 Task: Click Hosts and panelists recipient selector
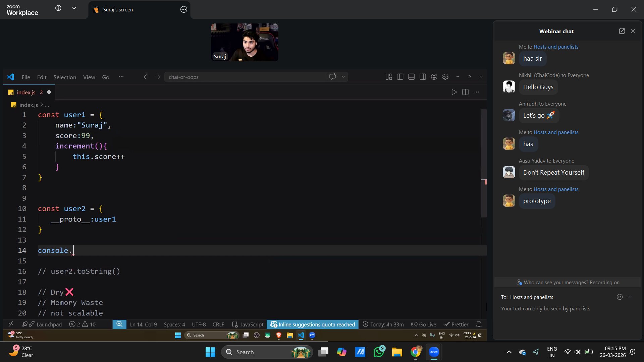(531, 297)
